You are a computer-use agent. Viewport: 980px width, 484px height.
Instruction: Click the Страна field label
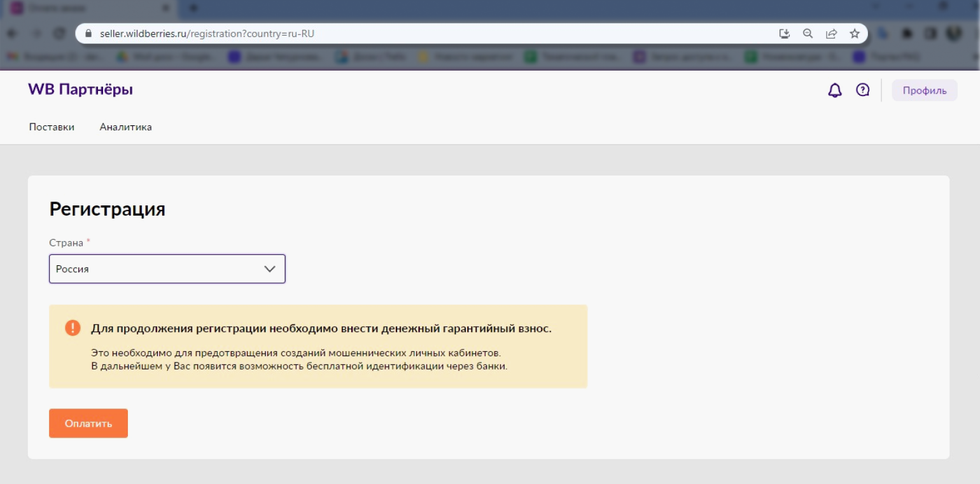66,243
